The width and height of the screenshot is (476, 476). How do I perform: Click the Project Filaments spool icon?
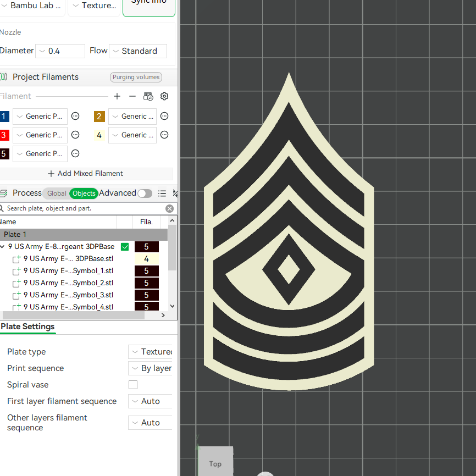click(3, 77)
